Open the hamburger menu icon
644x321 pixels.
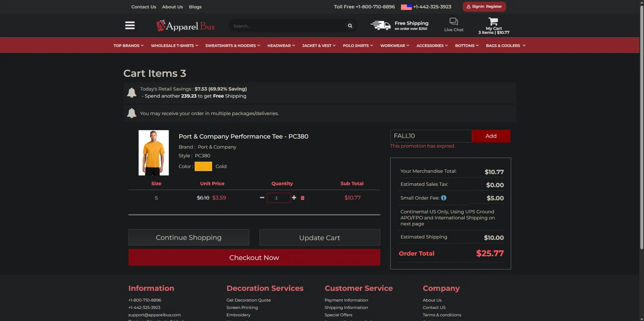(130, 25)
